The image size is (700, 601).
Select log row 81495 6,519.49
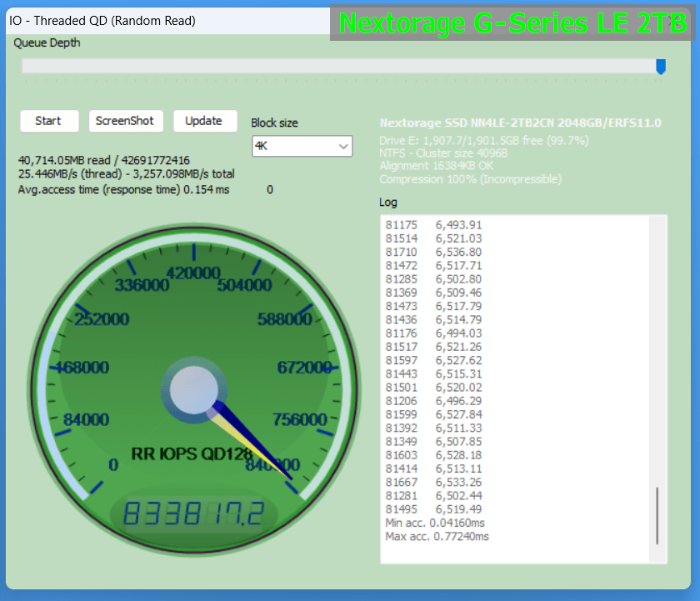[433, 509]
